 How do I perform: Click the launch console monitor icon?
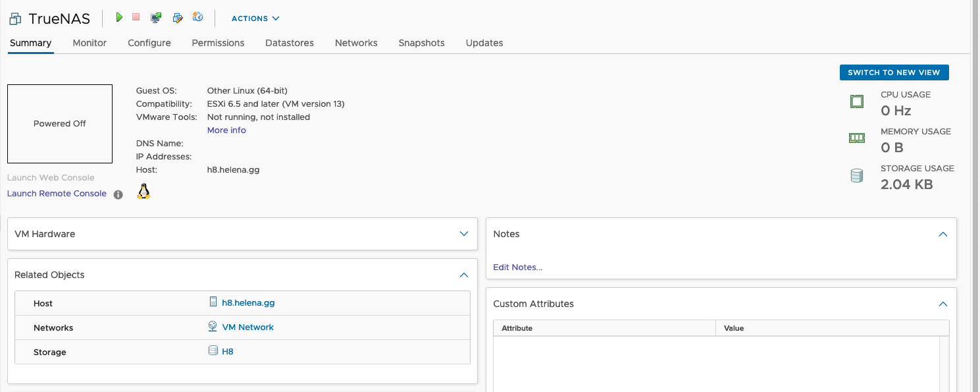[156, 18]
